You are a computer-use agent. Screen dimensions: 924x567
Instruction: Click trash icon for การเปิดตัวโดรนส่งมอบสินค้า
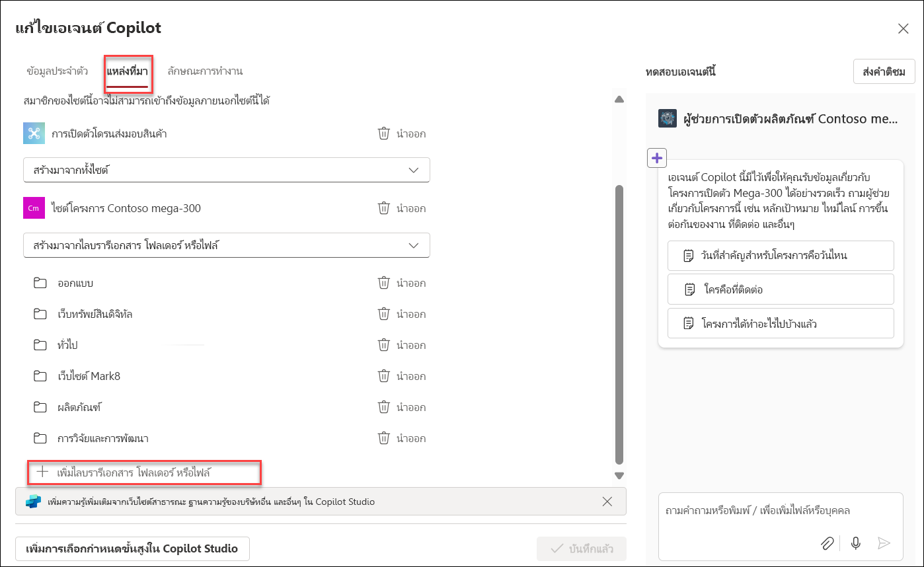[x=383, y=133]
